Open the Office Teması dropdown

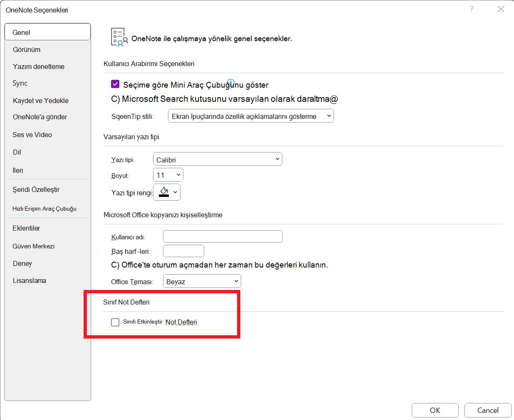[x=202, y=281]
